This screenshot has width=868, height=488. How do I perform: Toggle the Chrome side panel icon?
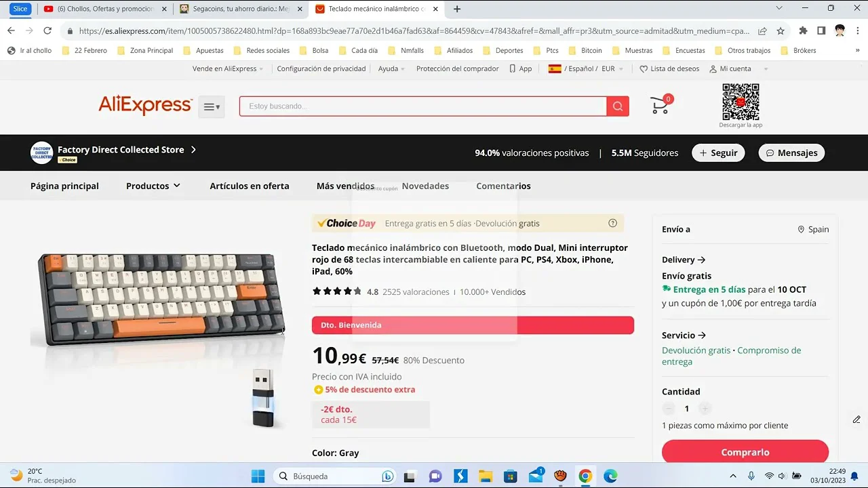click(x=821, y=30)
